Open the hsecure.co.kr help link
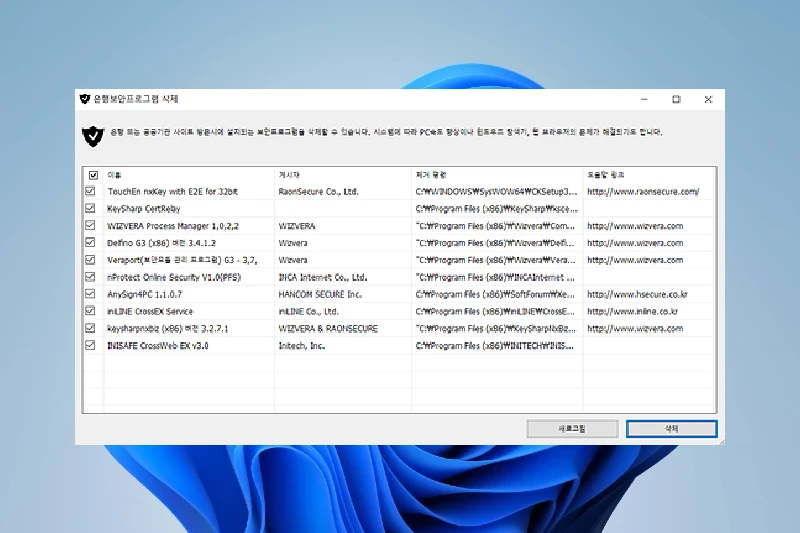 tap(637, 294)
